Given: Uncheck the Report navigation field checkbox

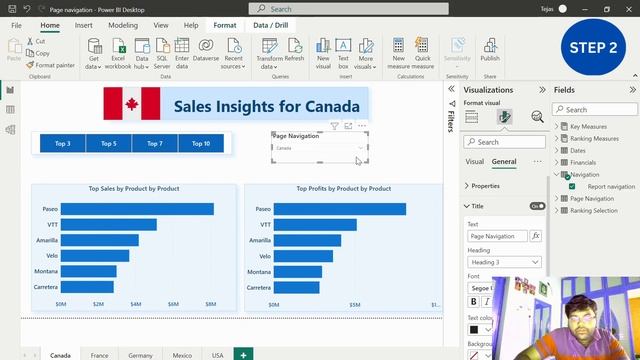Looking at the screenshot, I should coord(572,187).
